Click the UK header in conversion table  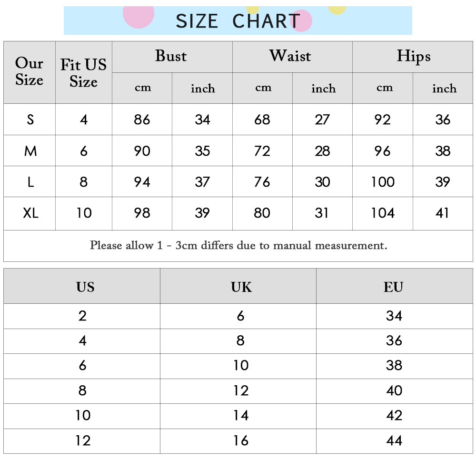(241, 287)
